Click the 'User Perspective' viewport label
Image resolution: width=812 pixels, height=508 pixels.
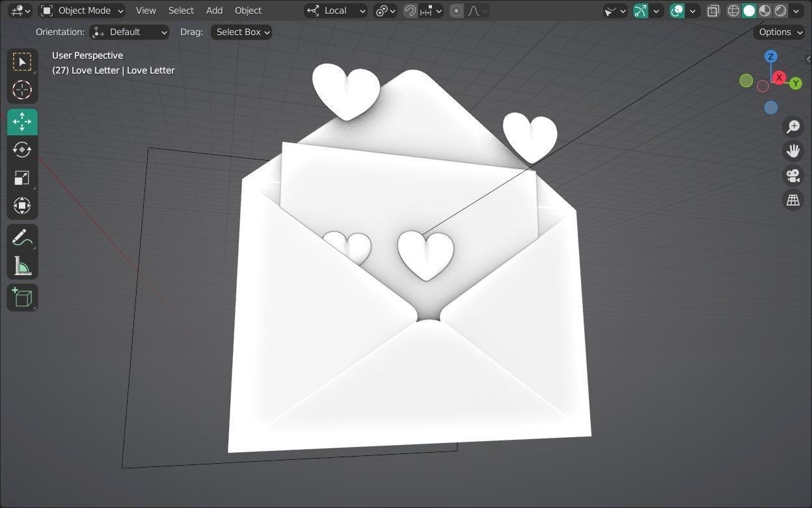tap(88, 55)
